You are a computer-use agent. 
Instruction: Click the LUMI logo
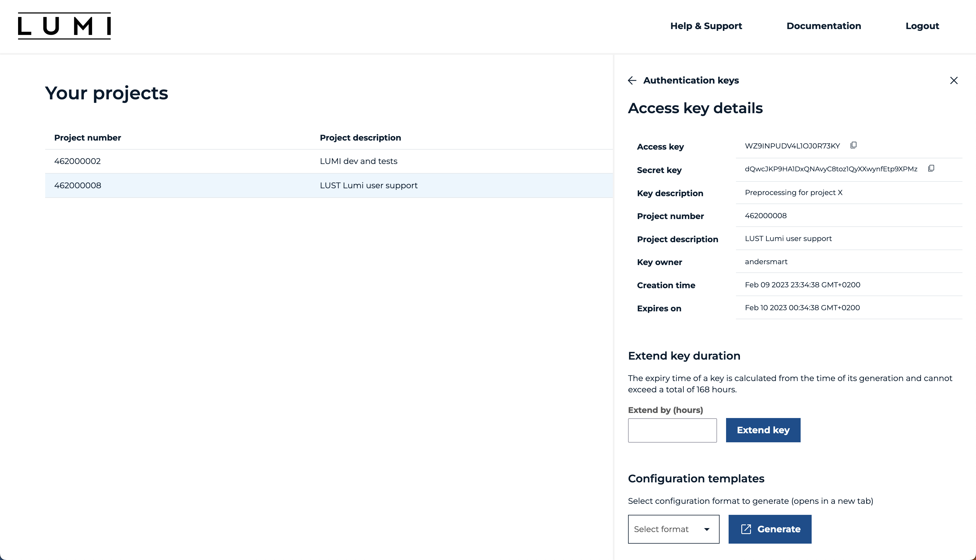click(x=64, y=26)
